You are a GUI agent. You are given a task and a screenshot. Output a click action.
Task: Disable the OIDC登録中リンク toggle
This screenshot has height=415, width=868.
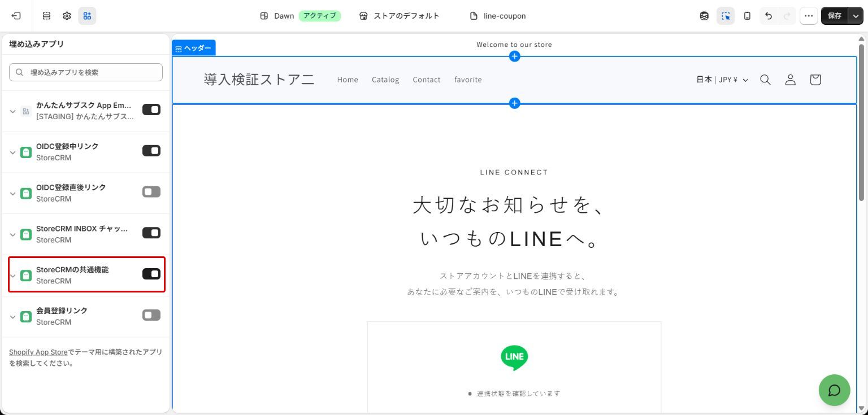(x=151, y=151)
